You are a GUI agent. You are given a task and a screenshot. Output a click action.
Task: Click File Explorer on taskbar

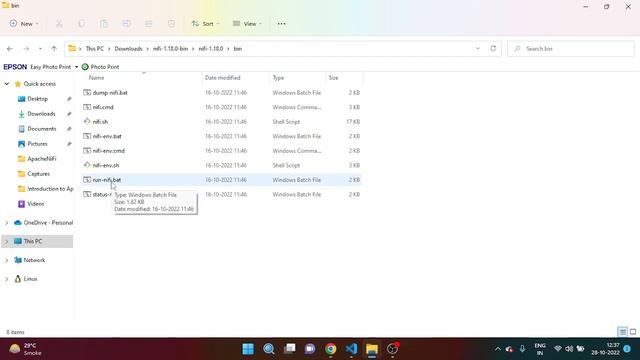[x=372, y=349]
